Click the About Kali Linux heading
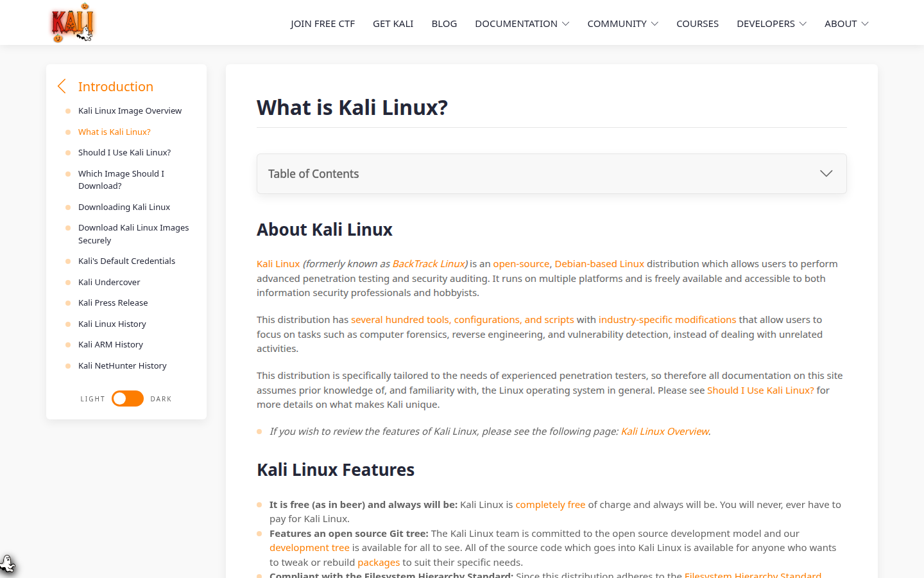The height and width of the screenshot is (578, 924). coord(325,229)
